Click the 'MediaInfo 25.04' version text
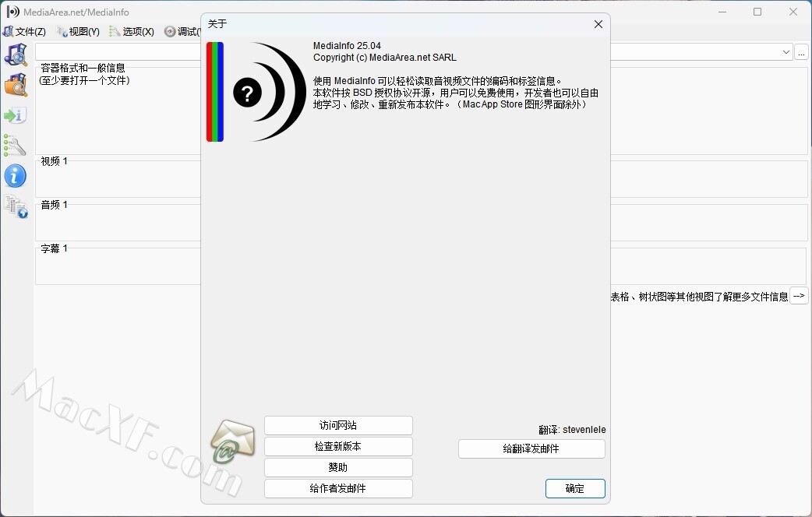The width and height of the screenshot is (812, 517). click(x=347, y=46)
